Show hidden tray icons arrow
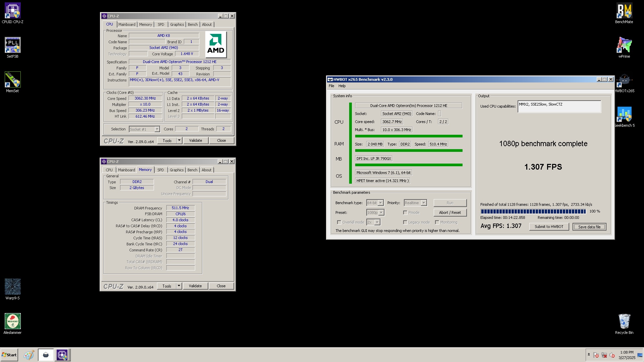Screen dimensions: 644x362 (589, 355)
